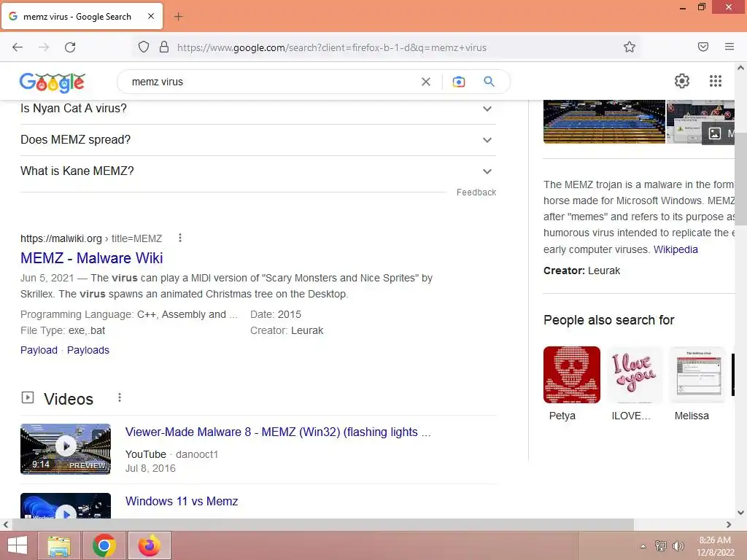
Task: Open Viewer-Made Malware 8 - MEMZ video link
Action: pyautogui.click(x=278, y=432)
